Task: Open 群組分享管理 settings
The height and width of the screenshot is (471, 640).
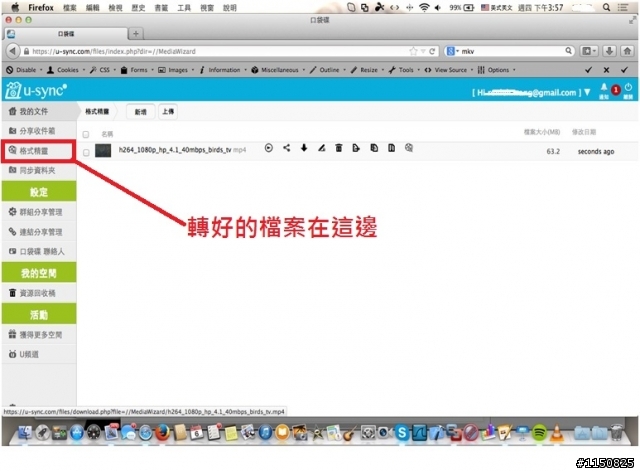Action: click(39, 212)
